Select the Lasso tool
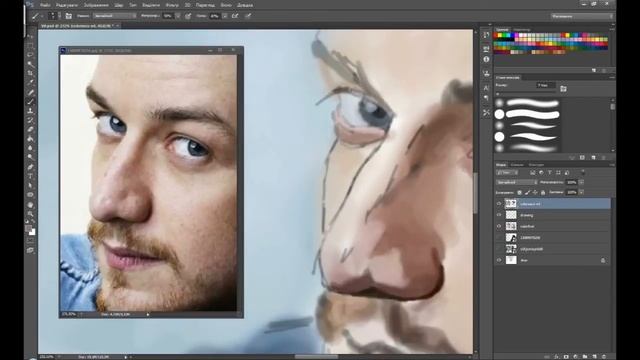Screen dimensions: 640x360 (x=30, y=55)
